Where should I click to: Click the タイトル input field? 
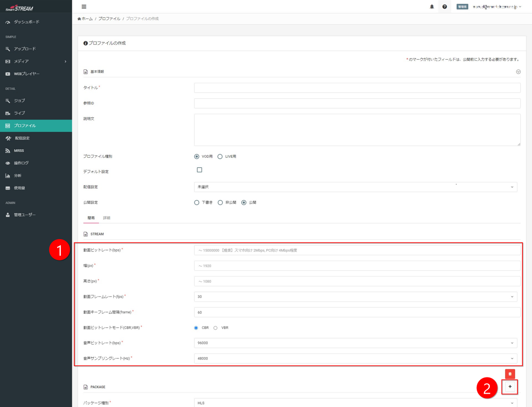(x=357, y=88)
